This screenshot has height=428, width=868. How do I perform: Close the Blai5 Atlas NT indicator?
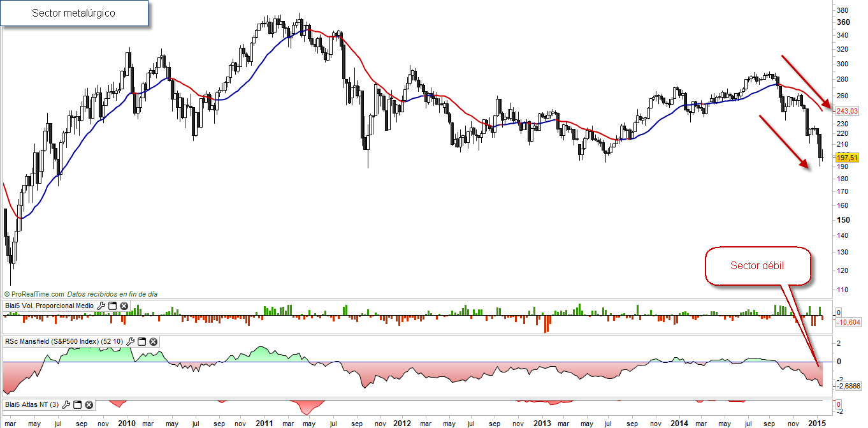coord(89,404)
